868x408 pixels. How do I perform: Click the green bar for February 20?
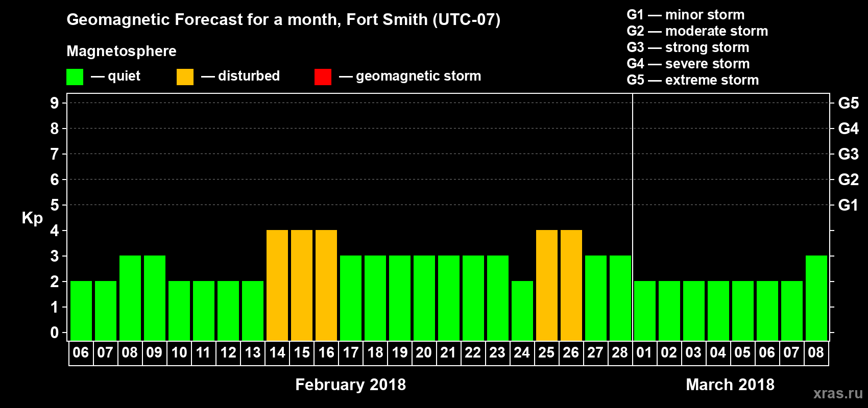click(x=424, y=298)
